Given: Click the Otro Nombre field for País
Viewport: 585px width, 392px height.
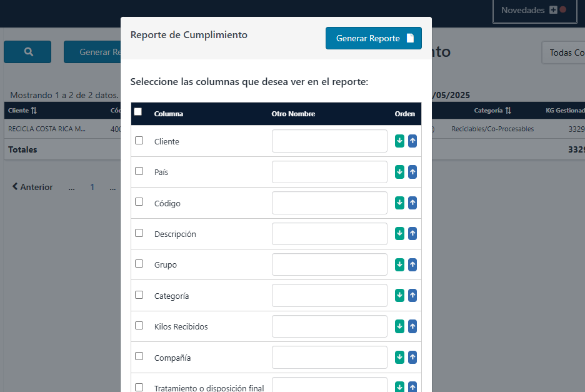Looking at the screenshot, I should (x=329, y=172).
